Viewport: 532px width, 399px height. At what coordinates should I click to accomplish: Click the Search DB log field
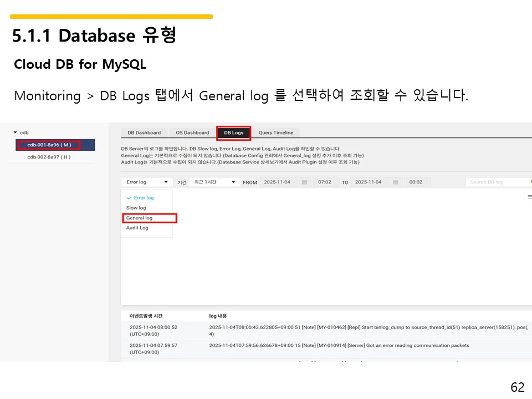point(498,182)
